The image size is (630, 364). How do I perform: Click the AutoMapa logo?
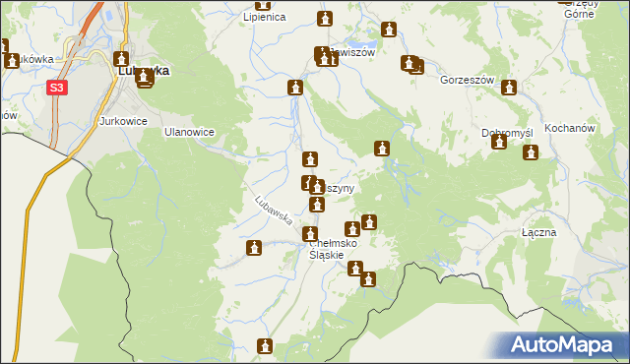(x=562, y=345)
